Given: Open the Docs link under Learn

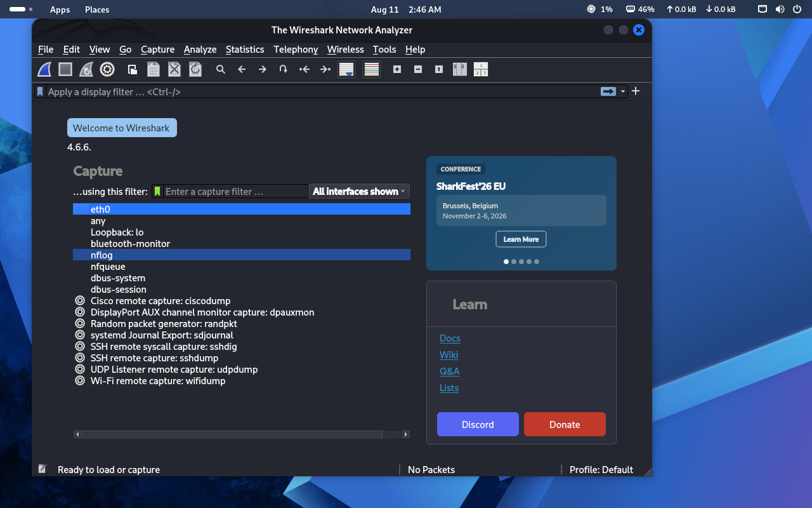Looking at the screenshot, I should click(450, 338).
